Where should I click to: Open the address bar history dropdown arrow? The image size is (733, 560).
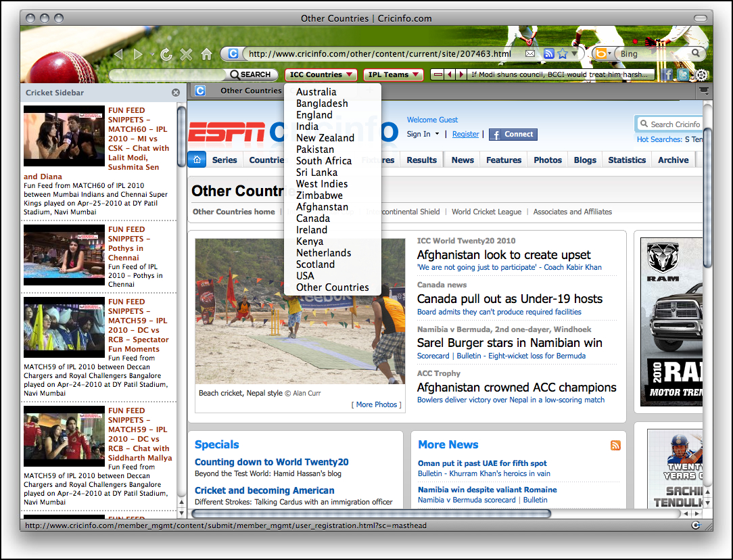(x=575, y=53)
